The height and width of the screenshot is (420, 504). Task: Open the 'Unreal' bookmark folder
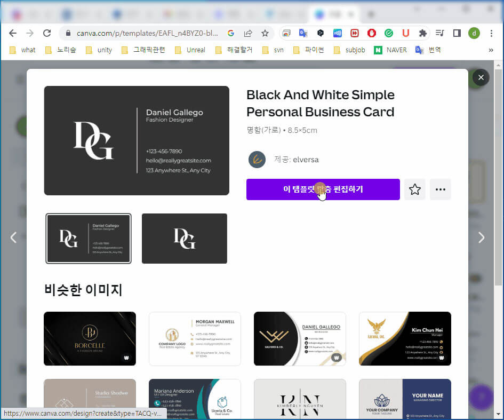point(190,50)
